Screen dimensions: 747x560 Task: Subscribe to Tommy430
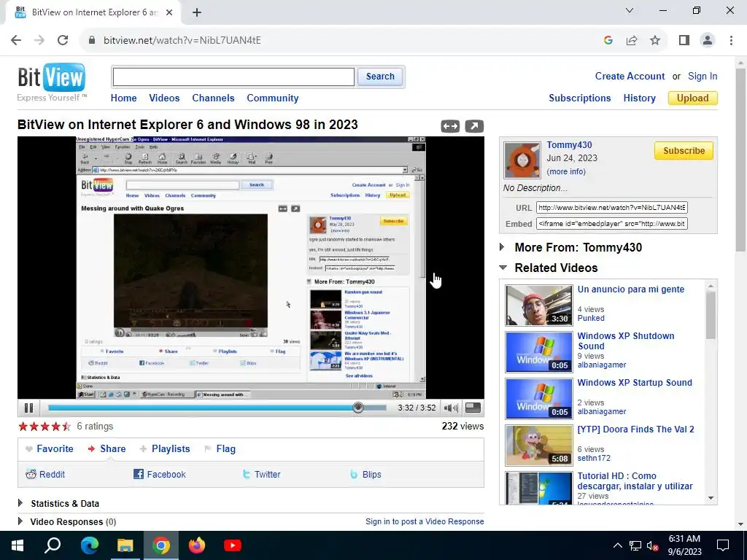click(x=684, y=150)
